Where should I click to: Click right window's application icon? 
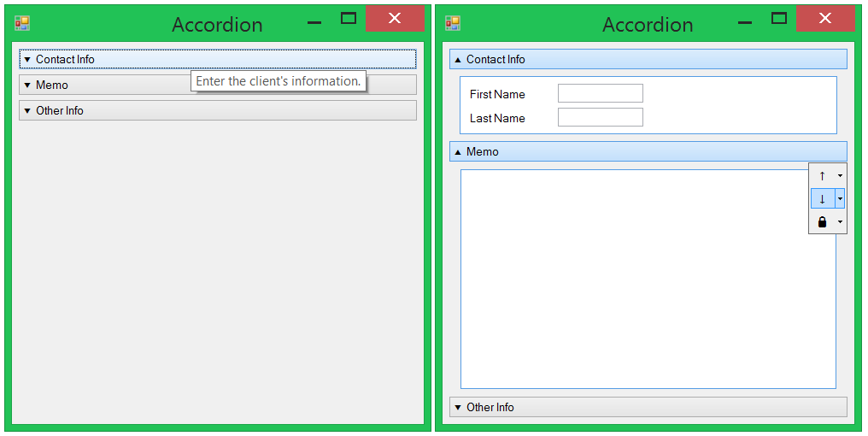pos(453,23)
